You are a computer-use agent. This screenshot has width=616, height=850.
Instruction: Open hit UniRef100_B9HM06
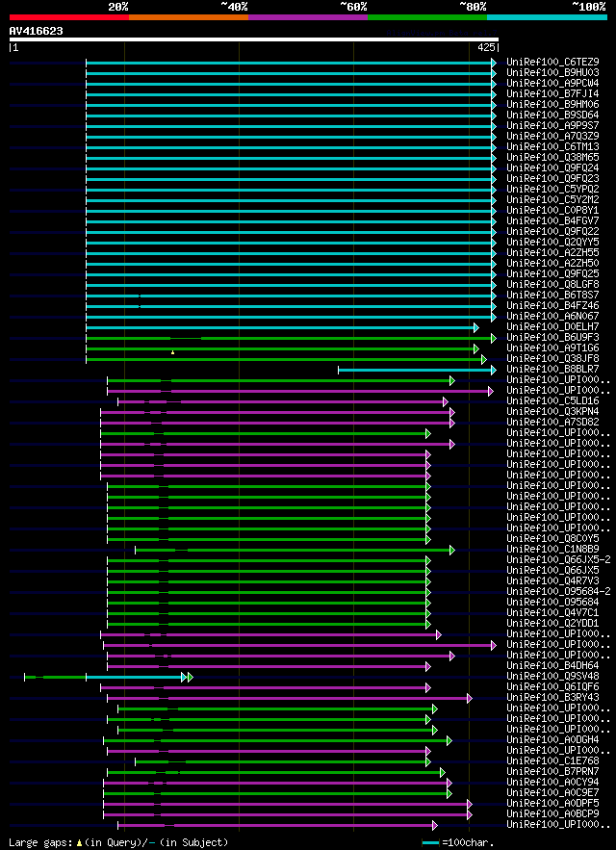point(552,104)
